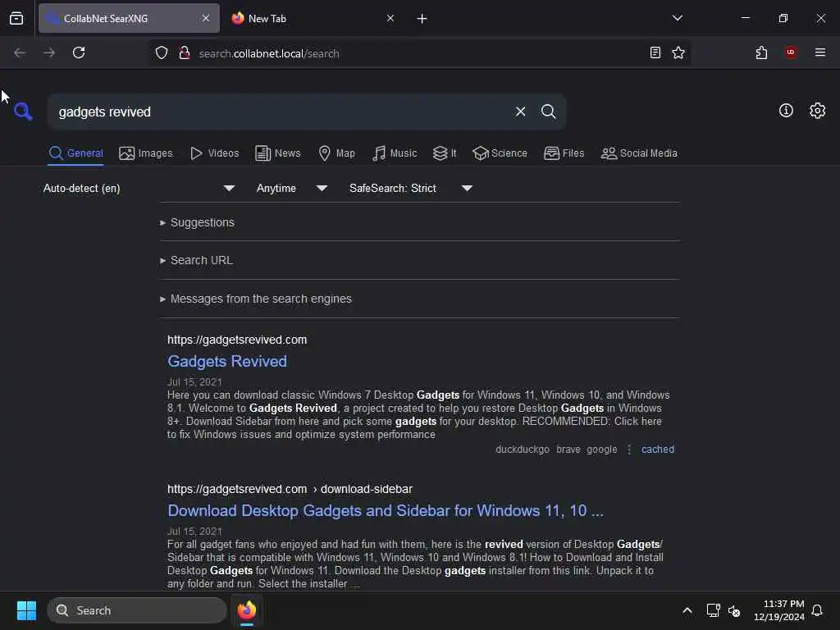Open Download Desktop Gadgets and Sidebar result
Viewport: 840px width, 630px height.
[386, 510]
